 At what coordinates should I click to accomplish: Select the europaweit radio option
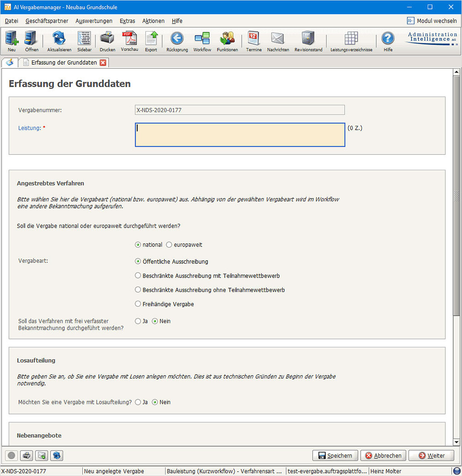[169, 245]
